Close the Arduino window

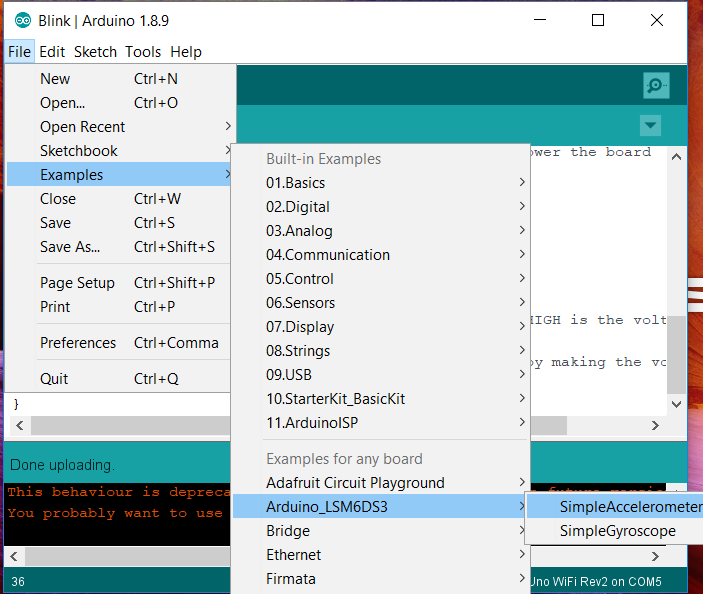click(x=657, y=20)
